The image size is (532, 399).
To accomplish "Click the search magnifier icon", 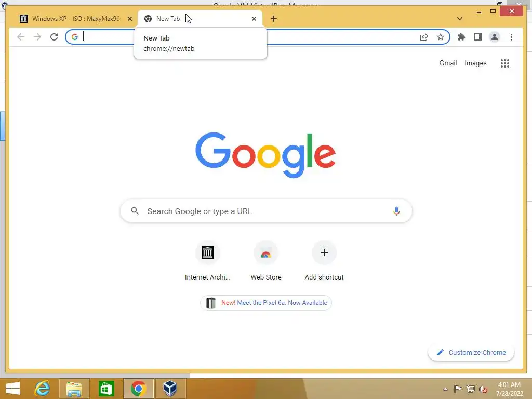I will pyautogui.click(x=135, y=211).
